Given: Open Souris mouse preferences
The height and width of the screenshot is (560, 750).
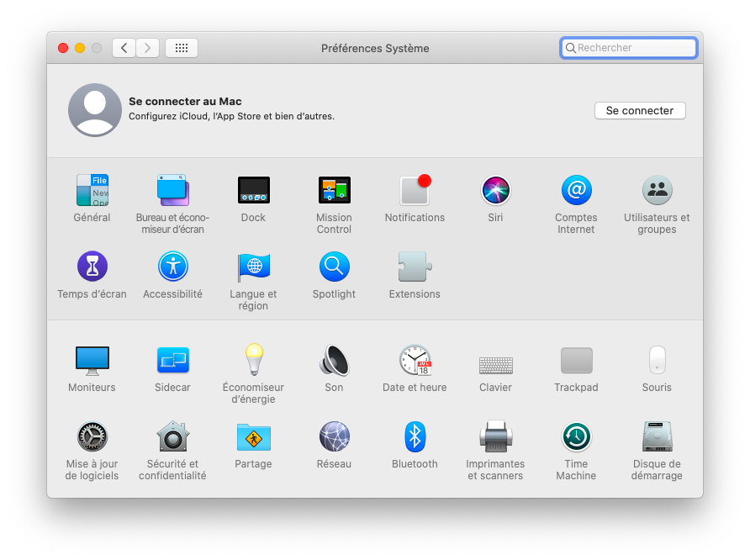Looking at the screenshot, I should pos(658,360).
